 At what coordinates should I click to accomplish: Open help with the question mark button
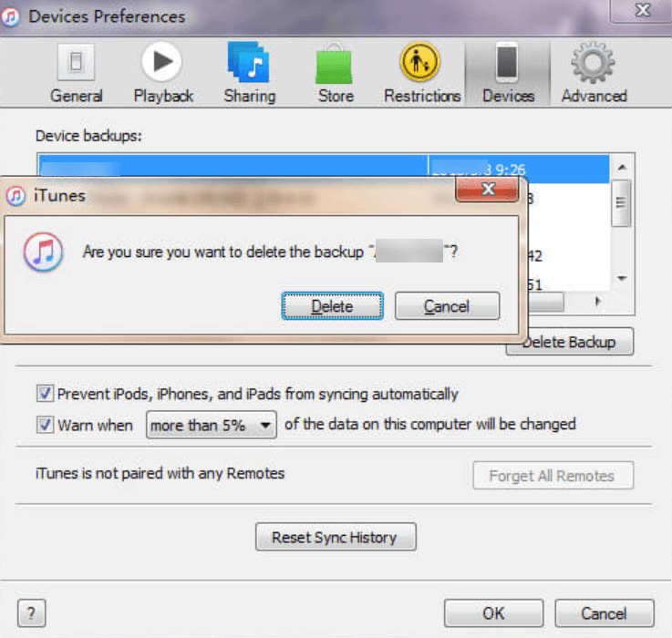point(31,613)
